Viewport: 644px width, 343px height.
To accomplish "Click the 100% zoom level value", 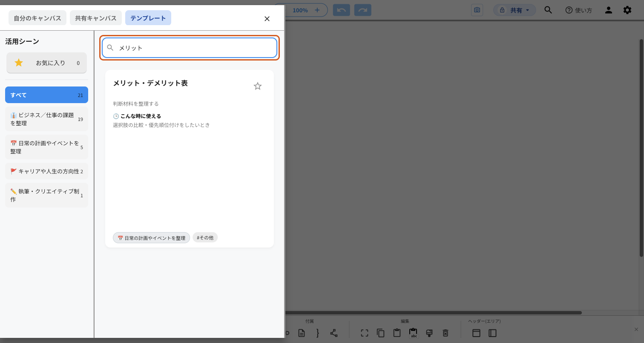I will click(300, 10).
